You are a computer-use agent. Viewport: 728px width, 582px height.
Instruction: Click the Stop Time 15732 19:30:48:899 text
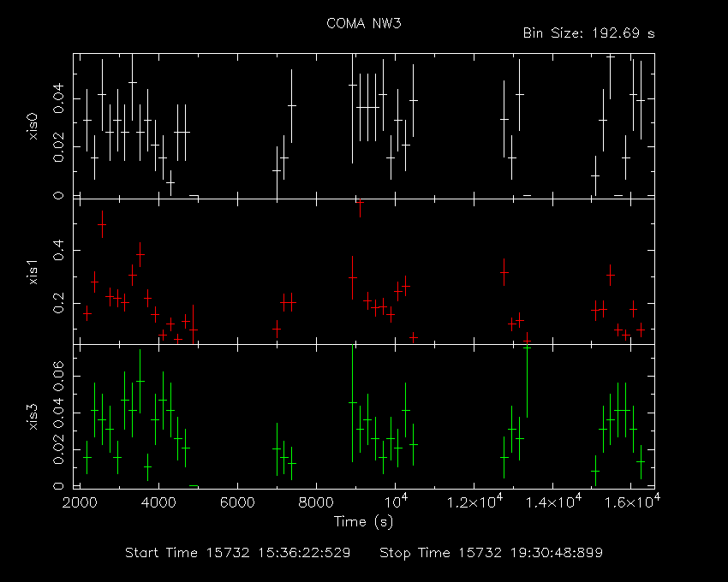492,553
